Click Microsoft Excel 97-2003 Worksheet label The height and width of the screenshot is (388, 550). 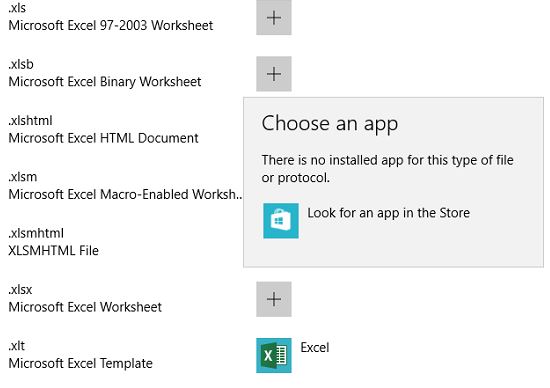coord(110,25)
